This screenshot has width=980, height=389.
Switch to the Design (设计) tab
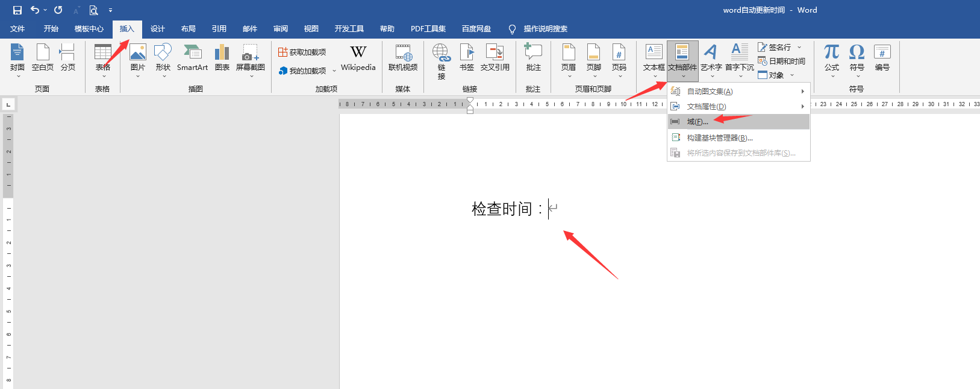[158, 29]
